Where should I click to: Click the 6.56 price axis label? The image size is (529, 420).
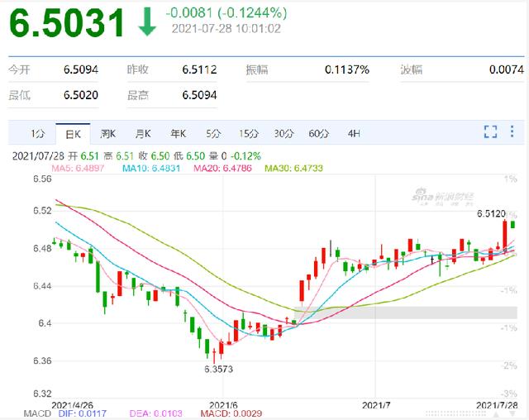point(42,179)
